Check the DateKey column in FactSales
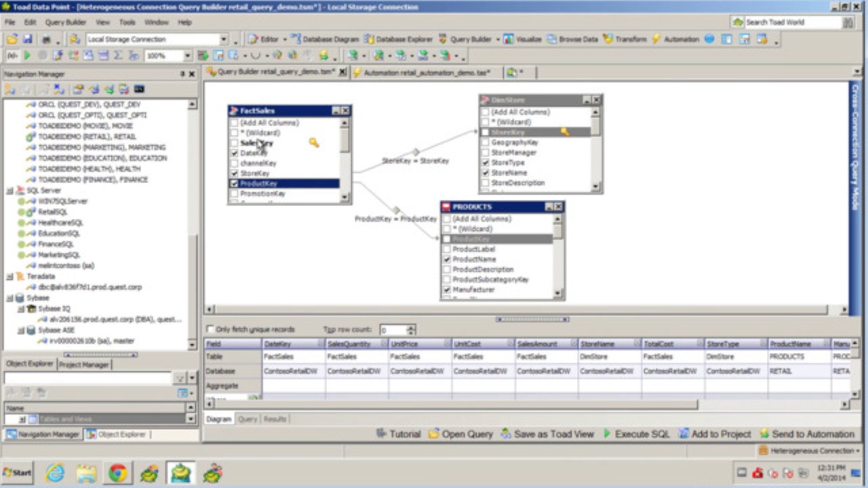Screen dimensions: 868x488 click(x=234, y=152)
